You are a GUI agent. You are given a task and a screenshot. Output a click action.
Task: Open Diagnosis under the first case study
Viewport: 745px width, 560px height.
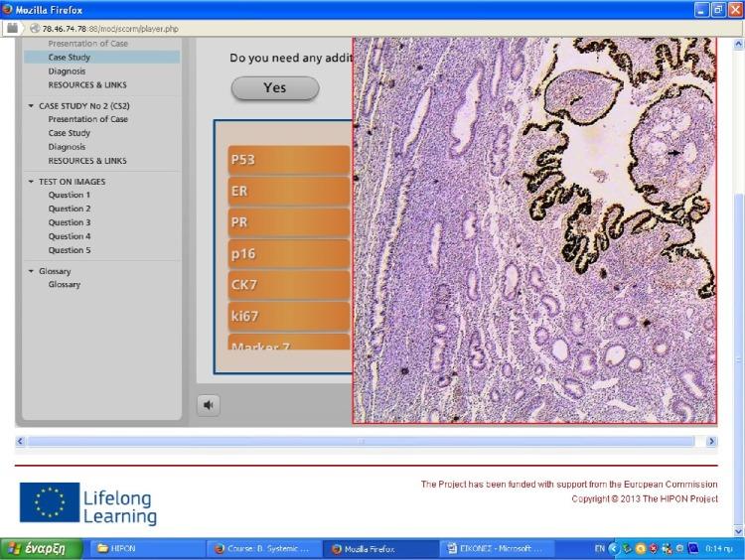(x=67, y=71)
